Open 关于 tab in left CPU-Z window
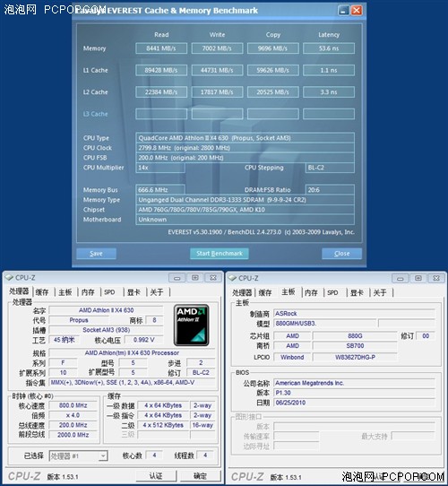448x486 pixels. [157, 292]
